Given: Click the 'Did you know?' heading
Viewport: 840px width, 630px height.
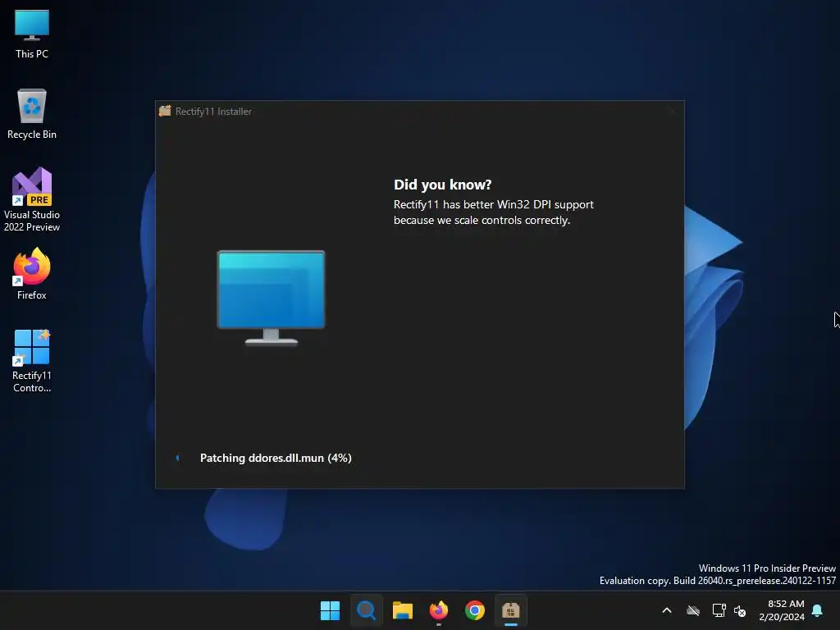Looking at the screenshot, I should pos(442,185).
